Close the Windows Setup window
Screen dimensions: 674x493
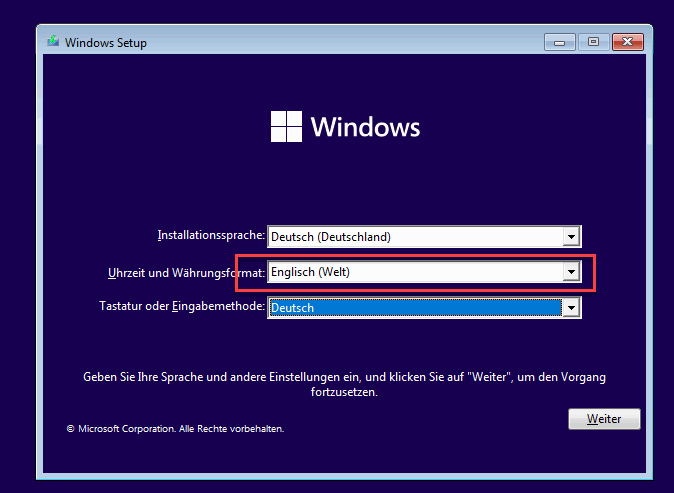coord(628,42)
